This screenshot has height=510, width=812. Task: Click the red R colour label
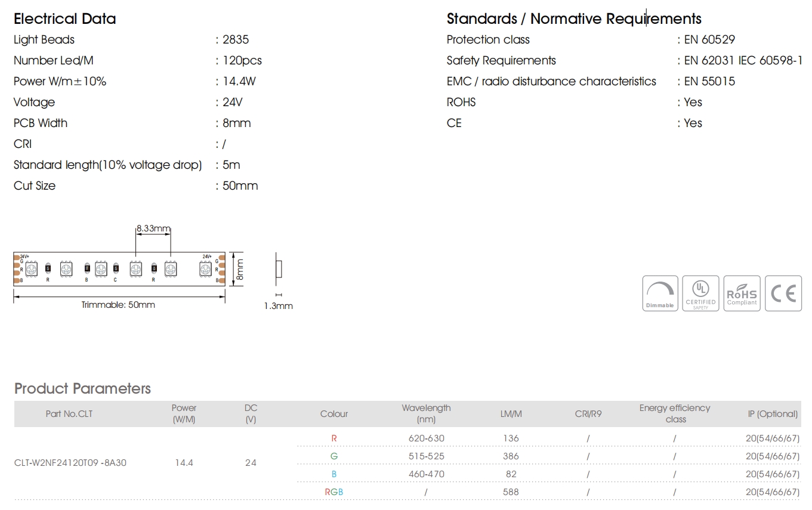334,438
